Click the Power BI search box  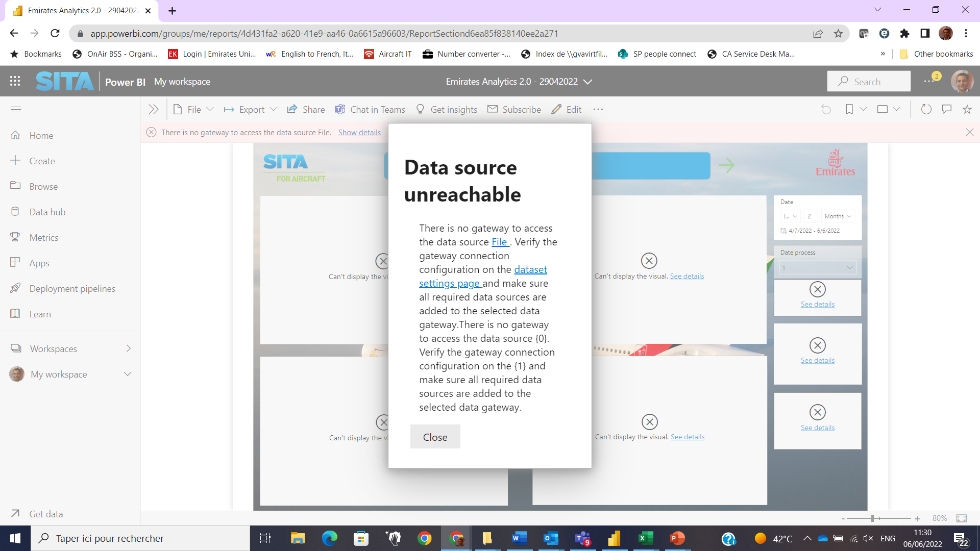coord(869,81)
